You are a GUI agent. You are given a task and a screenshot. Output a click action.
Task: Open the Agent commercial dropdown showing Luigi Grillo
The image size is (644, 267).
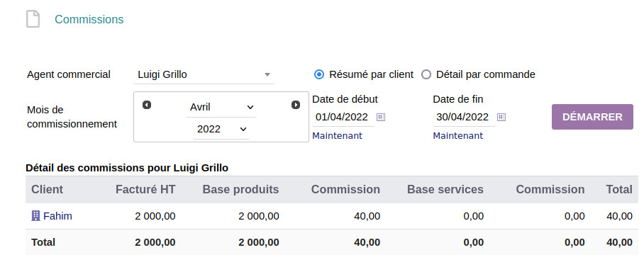[x=204, y=74]
